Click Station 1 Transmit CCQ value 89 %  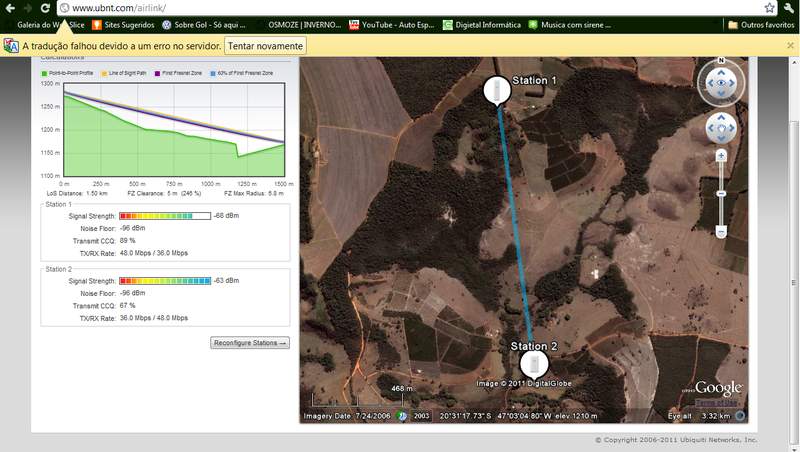[128, 240]
